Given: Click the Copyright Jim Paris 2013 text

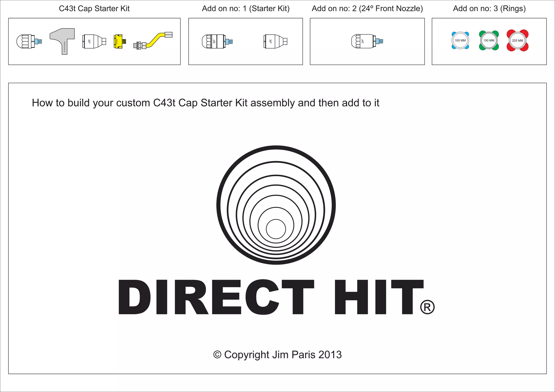Looking at the screenshot, I should tap(277, 355).
